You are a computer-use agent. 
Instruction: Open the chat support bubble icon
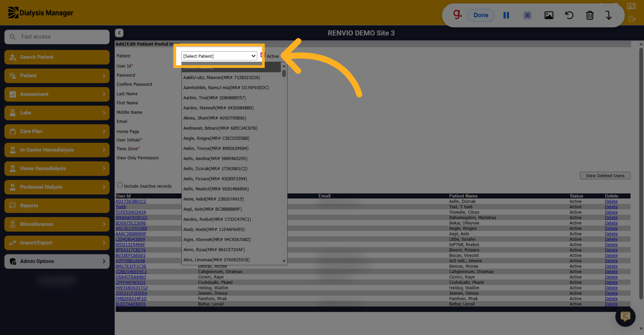pyautogui.click(x=625, y=316)
